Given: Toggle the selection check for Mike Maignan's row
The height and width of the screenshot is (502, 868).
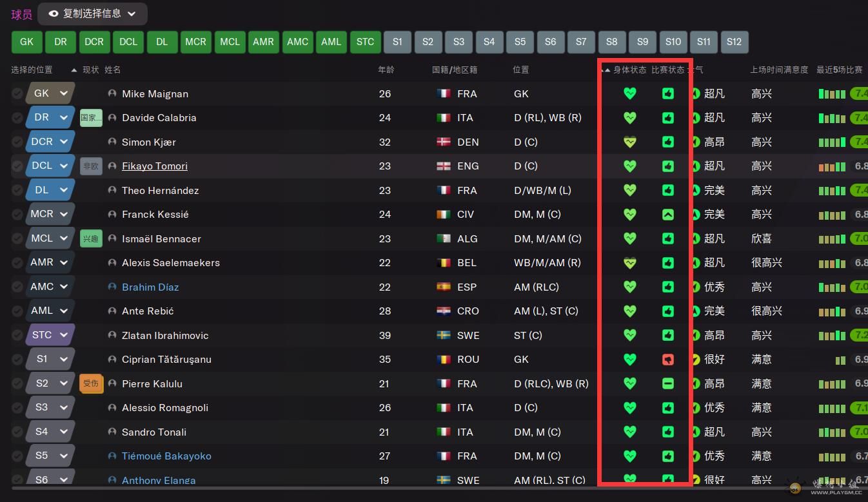Looking at the screenshot, I should pyautogui.click(x=17, y=94).
